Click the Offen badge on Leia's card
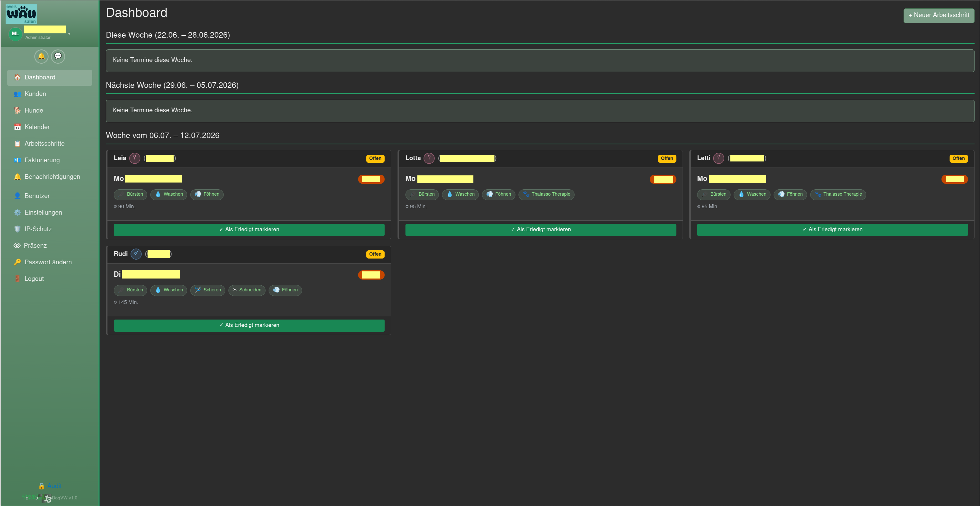The width and height of the screenshot is (980, 506). pos(375,158)
